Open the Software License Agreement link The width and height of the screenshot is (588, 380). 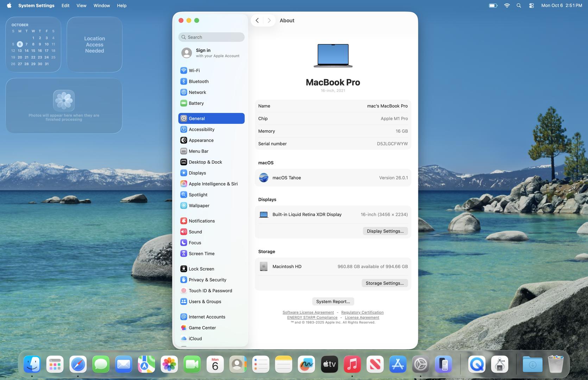point(308,312)
